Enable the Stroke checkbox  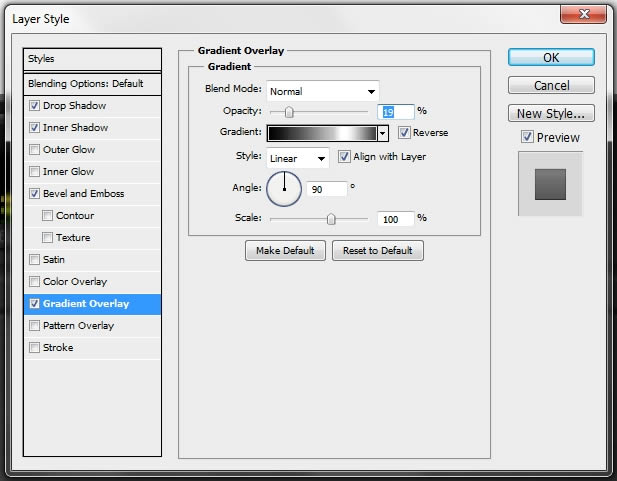pyautogui.click(x=34, y=348)
